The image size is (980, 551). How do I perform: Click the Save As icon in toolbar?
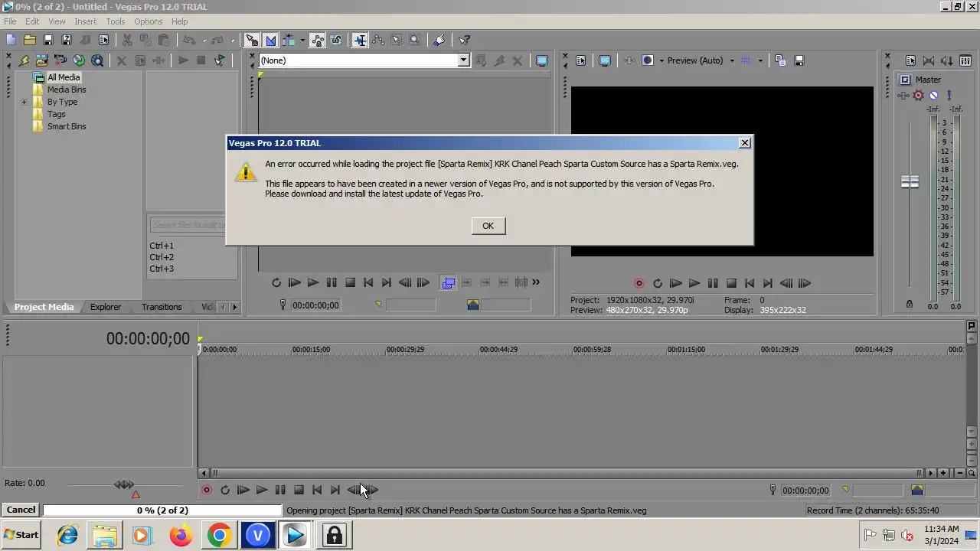67,40
